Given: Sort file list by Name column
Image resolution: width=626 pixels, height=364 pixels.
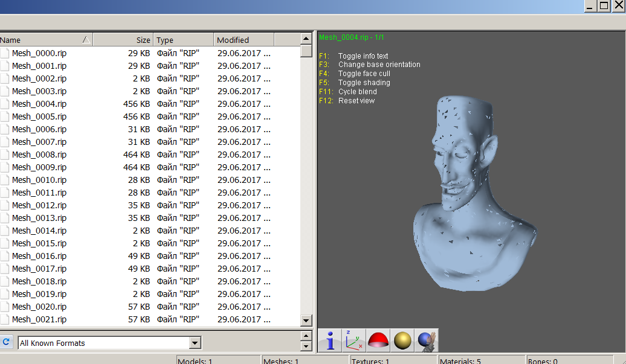Looking at the screenshot, I should pos(42,40).
